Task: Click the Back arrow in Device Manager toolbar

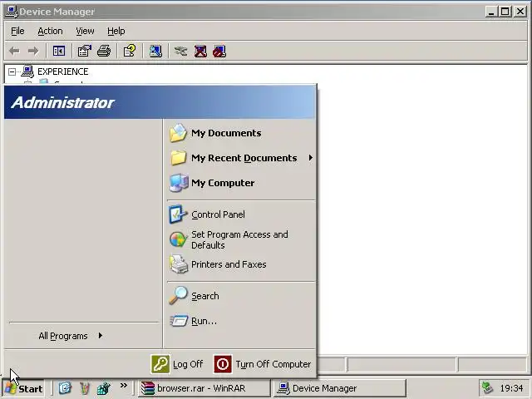Action: tap(14, 52)
